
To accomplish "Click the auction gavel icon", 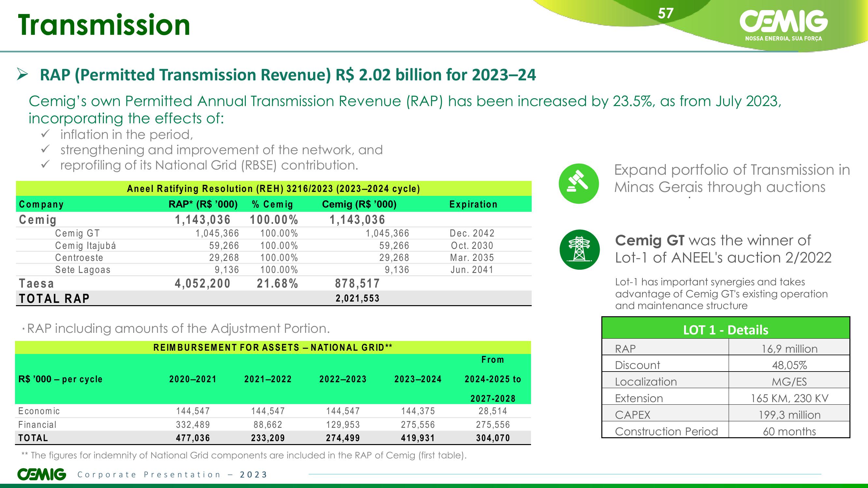I will pos(579,183).
